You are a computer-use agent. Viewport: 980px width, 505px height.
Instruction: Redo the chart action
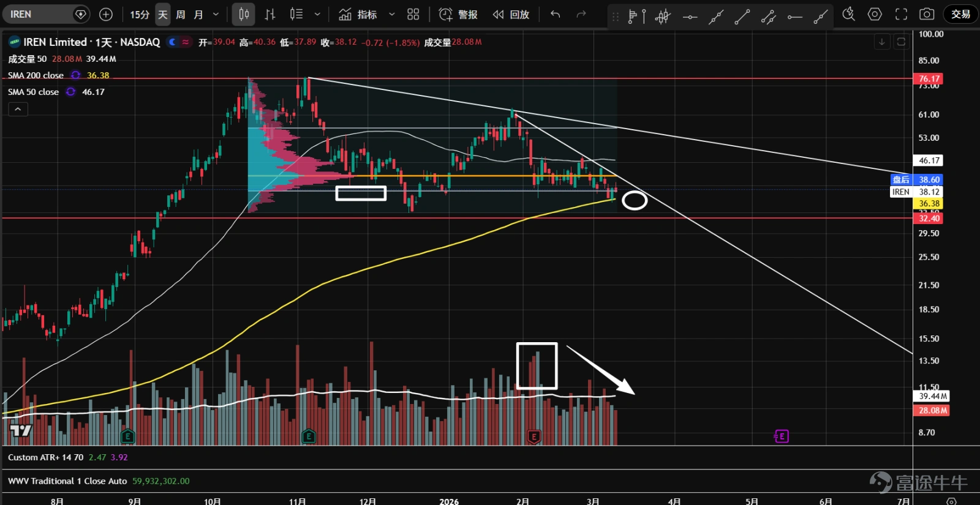tap(581, 14)
